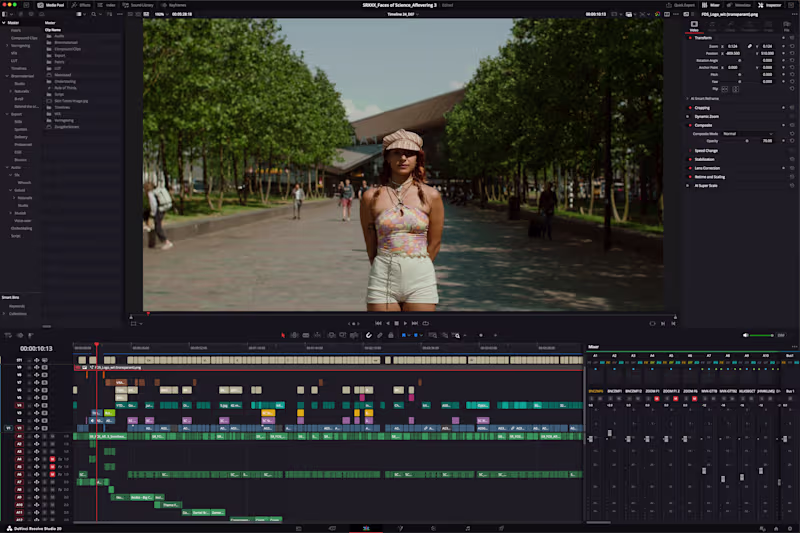Toggle the Mixer panel button
This screenshot has height=533, width=800.
(711, 5)
